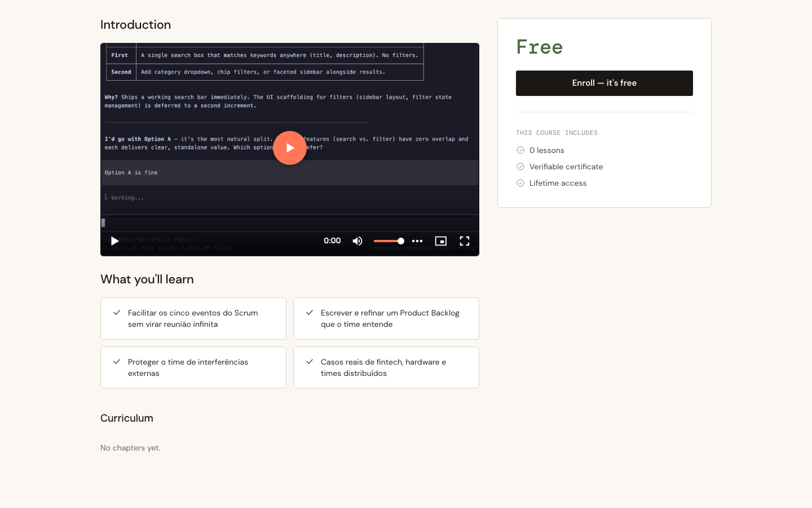This screenshot has width=812, height=508.
Task: Select the Introduction heading
Action: (135, 25)
